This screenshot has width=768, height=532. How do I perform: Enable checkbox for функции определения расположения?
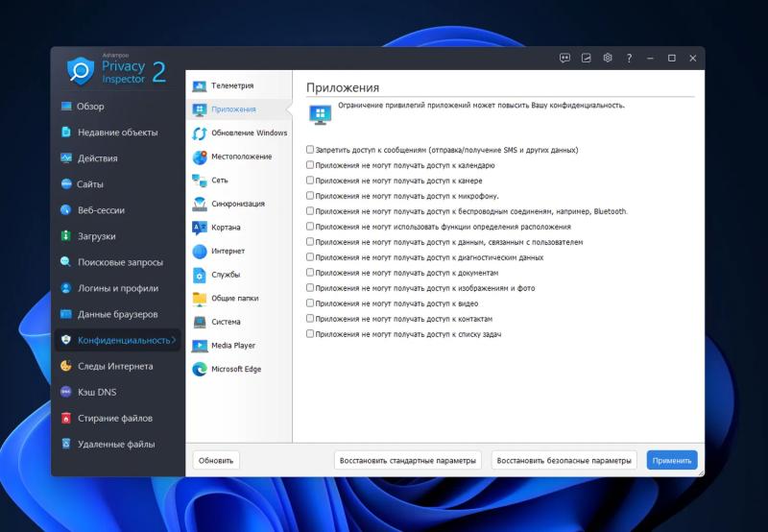tap(309, 227)
